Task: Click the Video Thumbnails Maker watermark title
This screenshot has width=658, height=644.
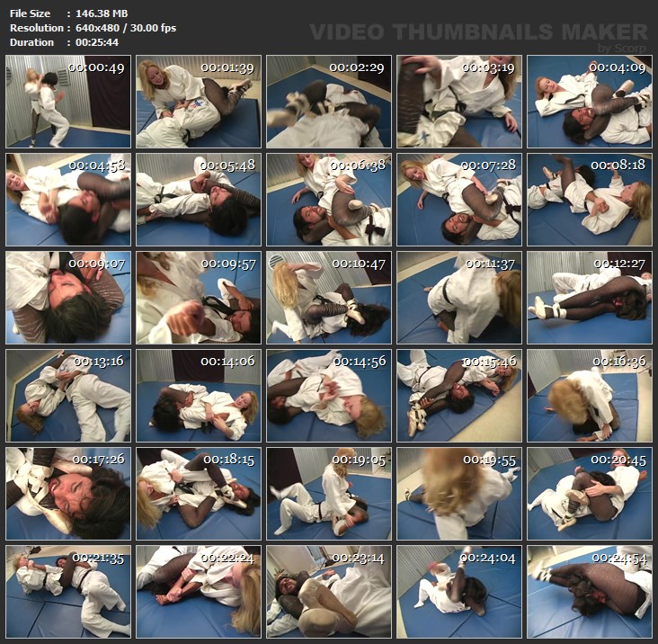Action: coord(478,31)
